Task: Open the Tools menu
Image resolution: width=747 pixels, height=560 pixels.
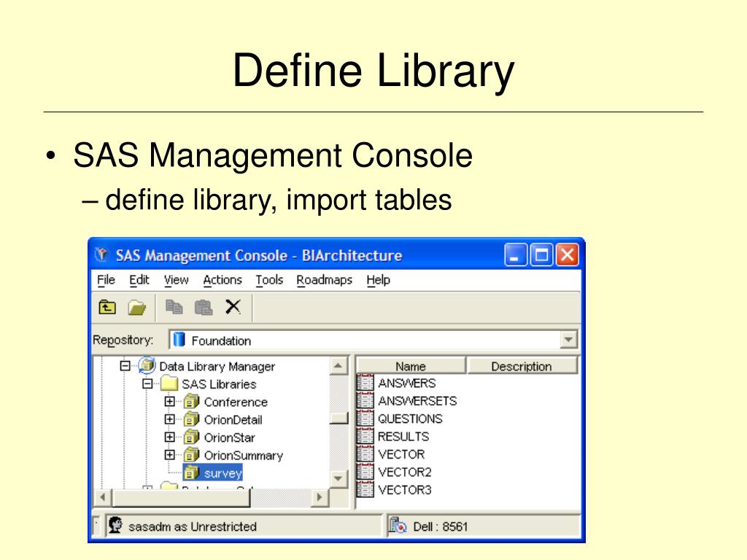Action: tap(269, 280)
